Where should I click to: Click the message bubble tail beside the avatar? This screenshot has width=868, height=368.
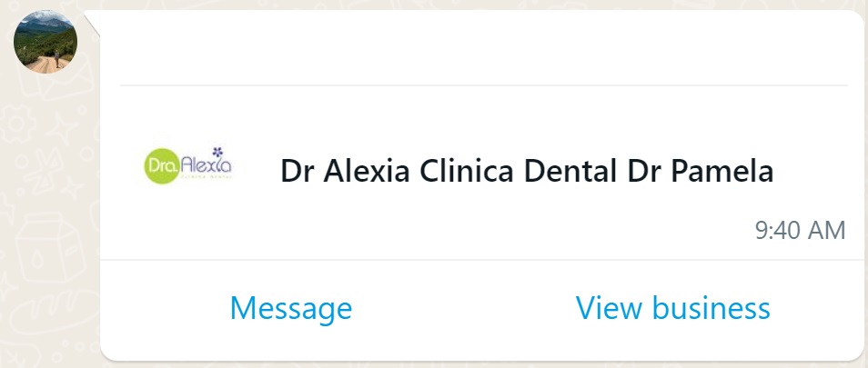(92, 18)
